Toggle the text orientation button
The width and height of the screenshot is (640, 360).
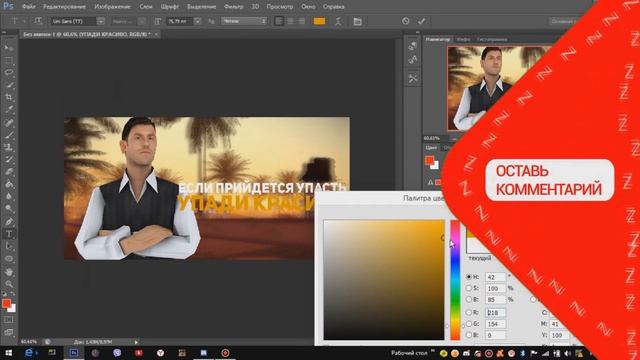point(38,21)
